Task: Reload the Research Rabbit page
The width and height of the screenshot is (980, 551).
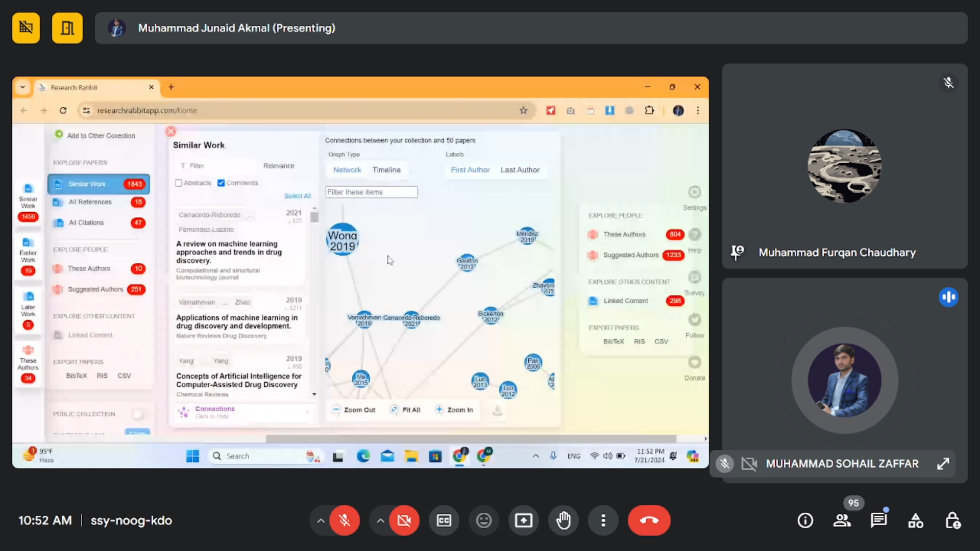Action: pos(63,111)
